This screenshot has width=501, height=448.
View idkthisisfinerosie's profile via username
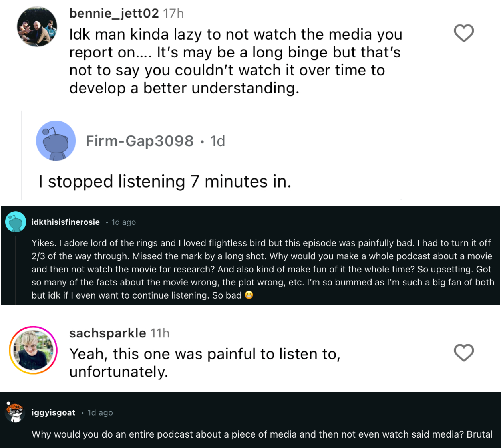66,222
